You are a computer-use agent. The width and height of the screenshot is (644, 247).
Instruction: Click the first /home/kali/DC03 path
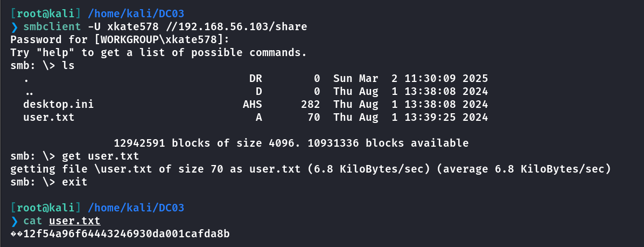click(x=136, y=13)
